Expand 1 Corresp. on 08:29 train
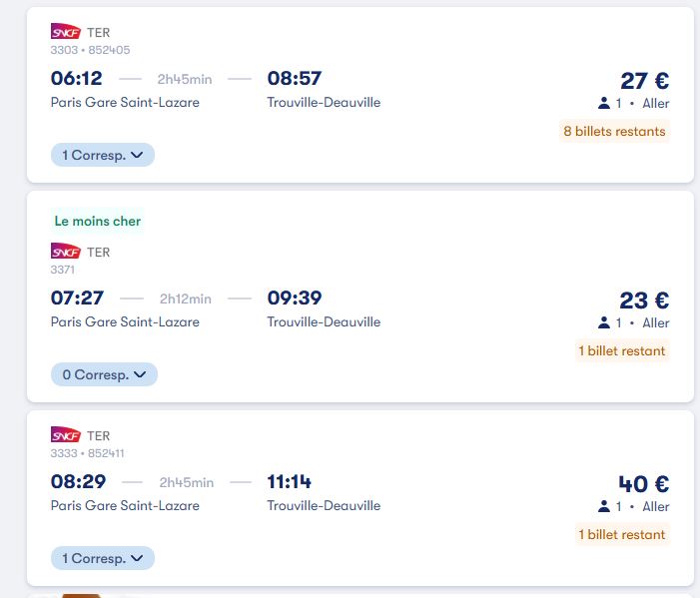Viewport: 700px width, 598px height. [x=103, y=558]
